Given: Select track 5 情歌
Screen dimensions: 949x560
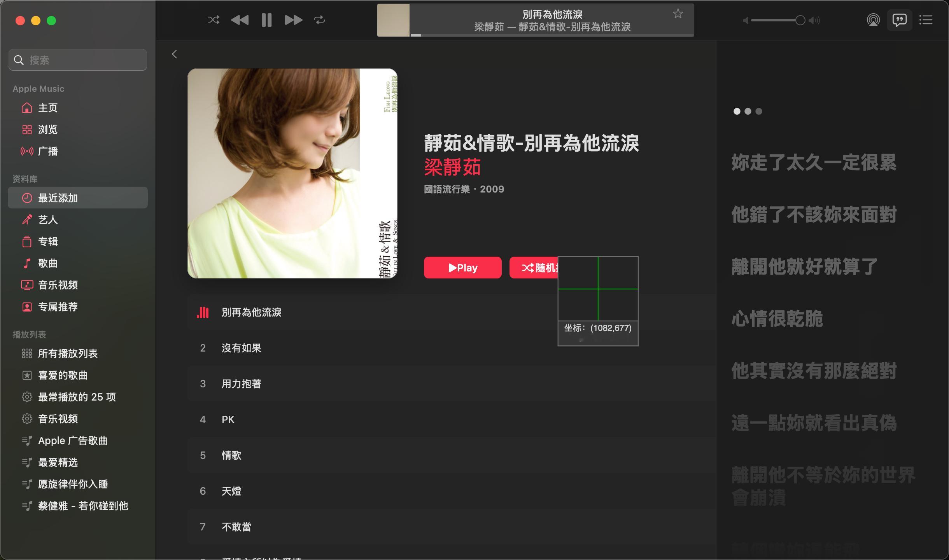Looking at the screenshot, I should (x=452, y=455).
